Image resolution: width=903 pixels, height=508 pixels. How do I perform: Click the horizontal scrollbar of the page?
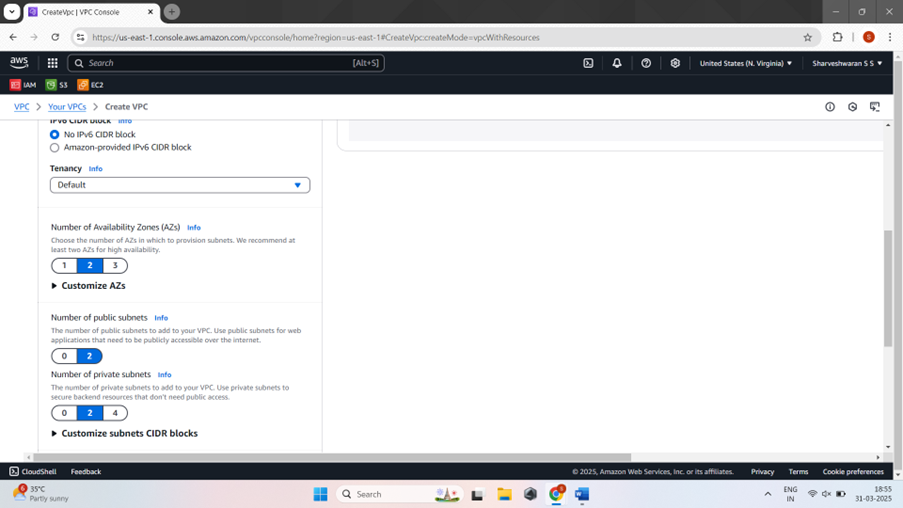tap(332, 457)
